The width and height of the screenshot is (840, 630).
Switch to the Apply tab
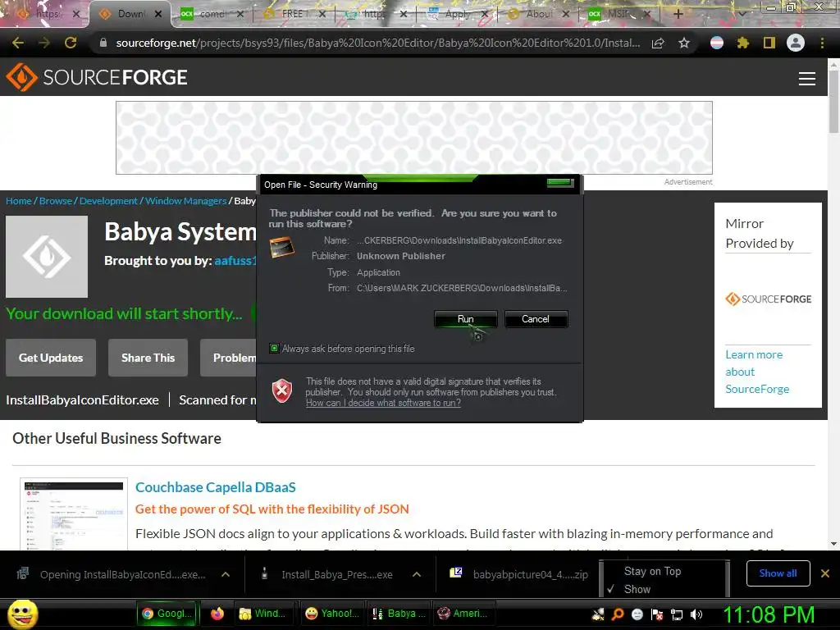click(x=458, y=14)
